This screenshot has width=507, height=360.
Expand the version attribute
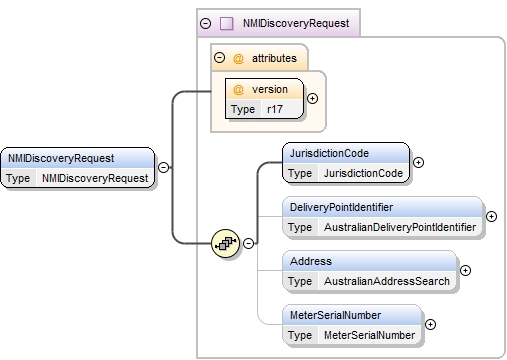pyautogui.click(x=312, y=98)
